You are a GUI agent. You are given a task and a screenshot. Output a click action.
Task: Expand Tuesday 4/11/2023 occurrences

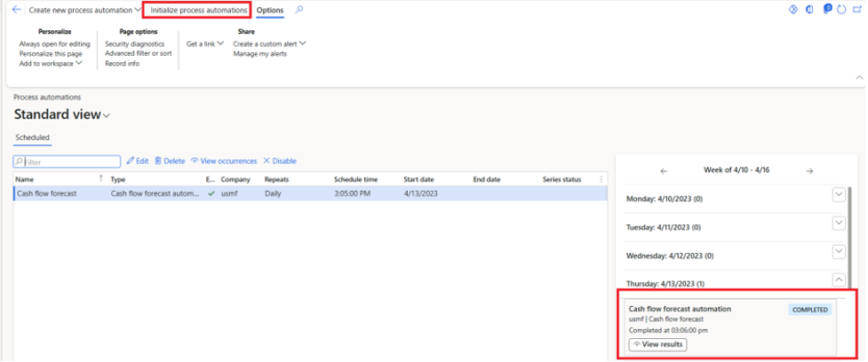[x=838, y=224]
